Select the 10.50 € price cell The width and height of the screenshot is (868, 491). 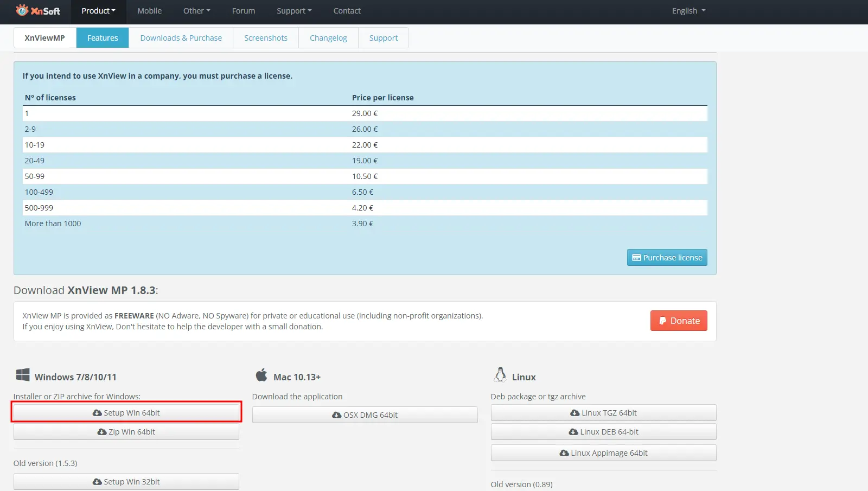[x=365, y=176]
